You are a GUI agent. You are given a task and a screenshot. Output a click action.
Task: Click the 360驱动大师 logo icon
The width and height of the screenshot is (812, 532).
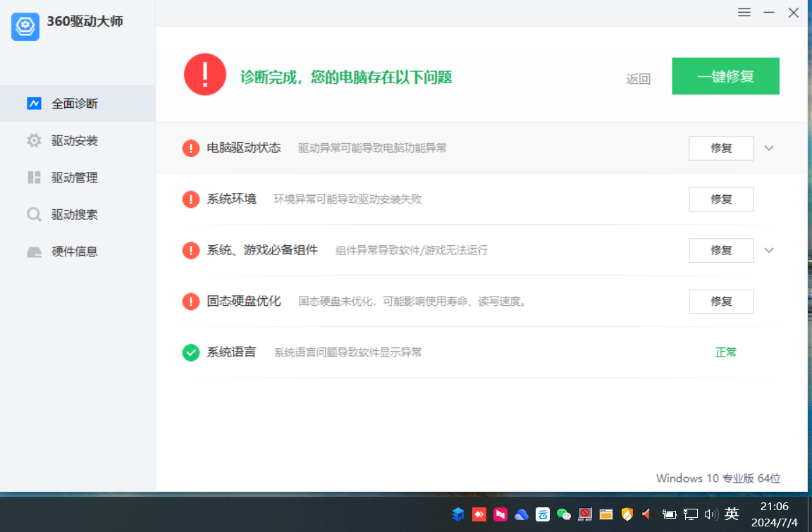point(25,27)
